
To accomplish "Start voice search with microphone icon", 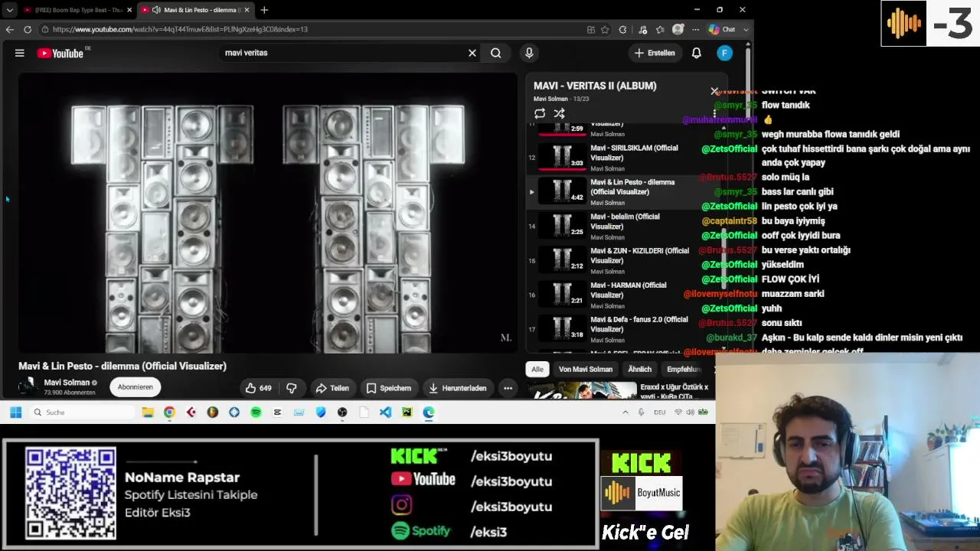I will tap(529, 53).
